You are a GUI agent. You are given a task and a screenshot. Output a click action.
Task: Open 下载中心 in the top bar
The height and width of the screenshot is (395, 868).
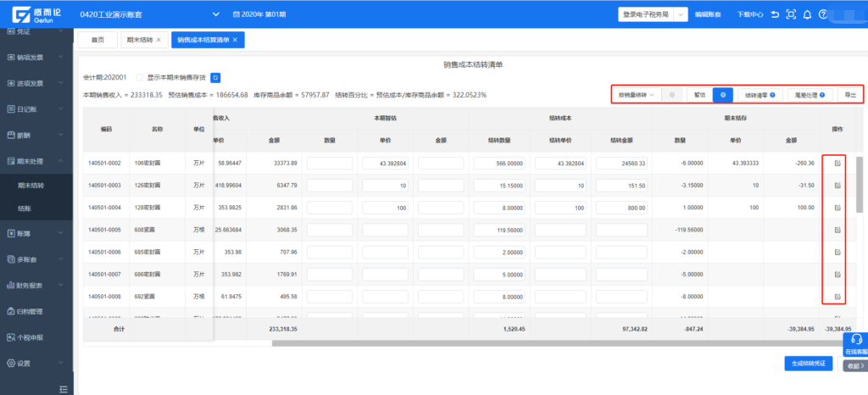pos(750,14)
